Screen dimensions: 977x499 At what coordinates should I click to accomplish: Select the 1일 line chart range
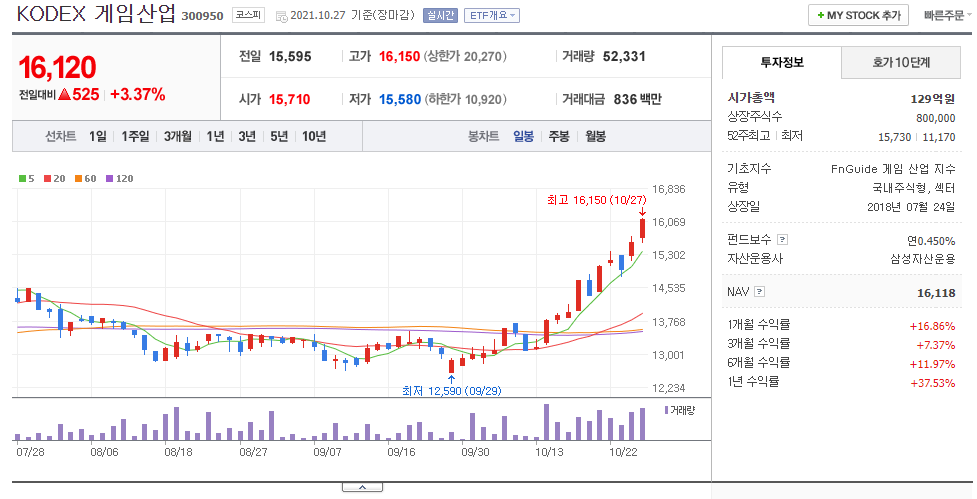(x=97, y=136)
